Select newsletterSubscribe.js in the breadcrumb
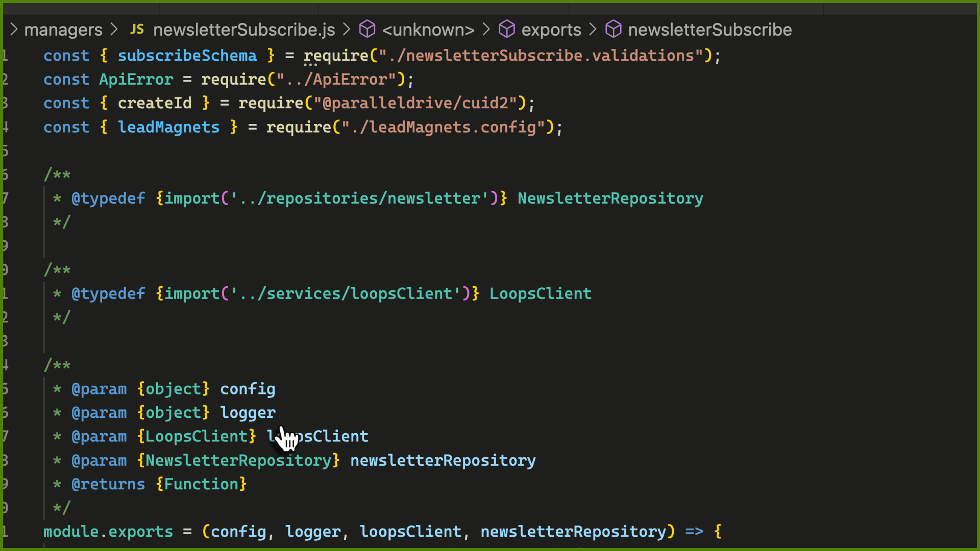The image size is (980, 551). [243, 29]
